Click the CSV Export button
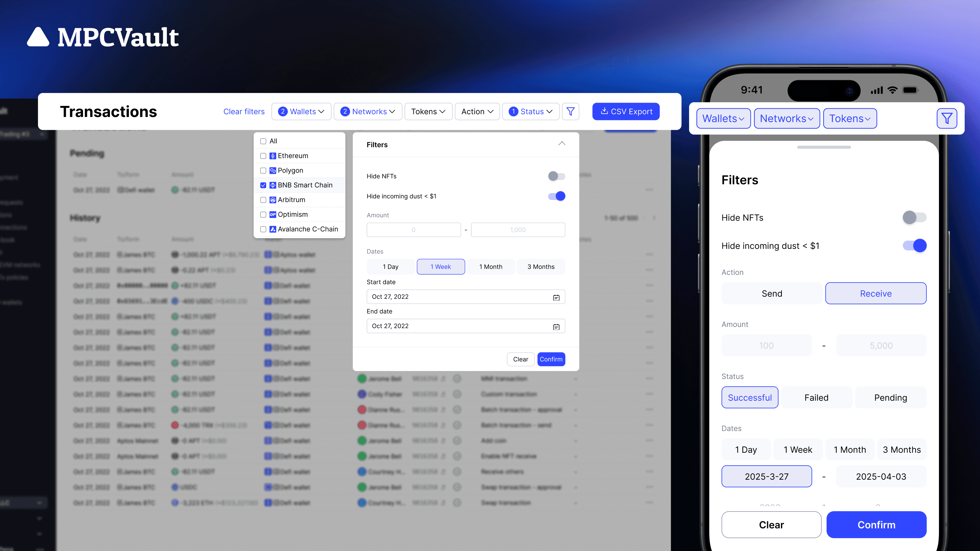 (626, 111)
